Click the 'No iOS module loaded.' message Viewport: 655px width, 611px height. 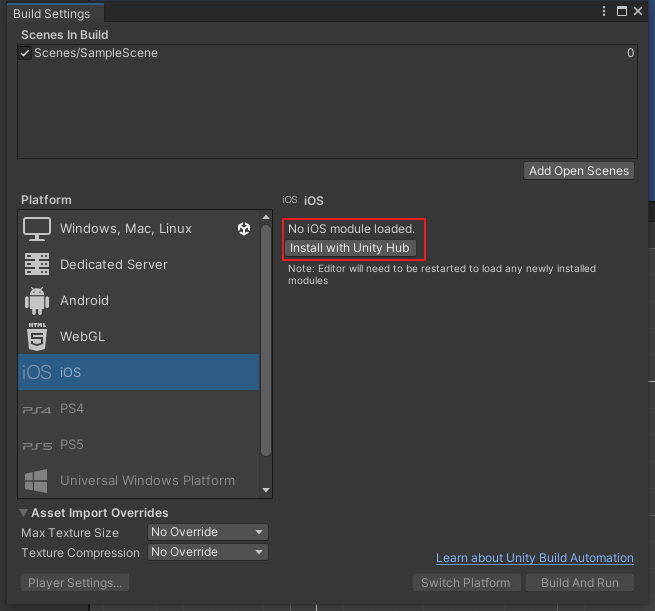[351, 229]
